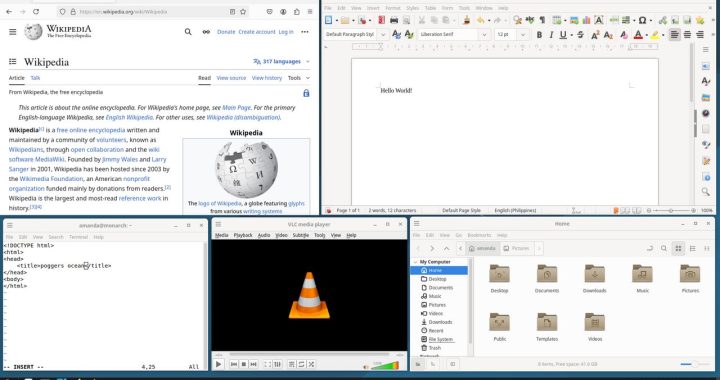
Task: Export document as PDF in Writer
Action: click(381, 20)
